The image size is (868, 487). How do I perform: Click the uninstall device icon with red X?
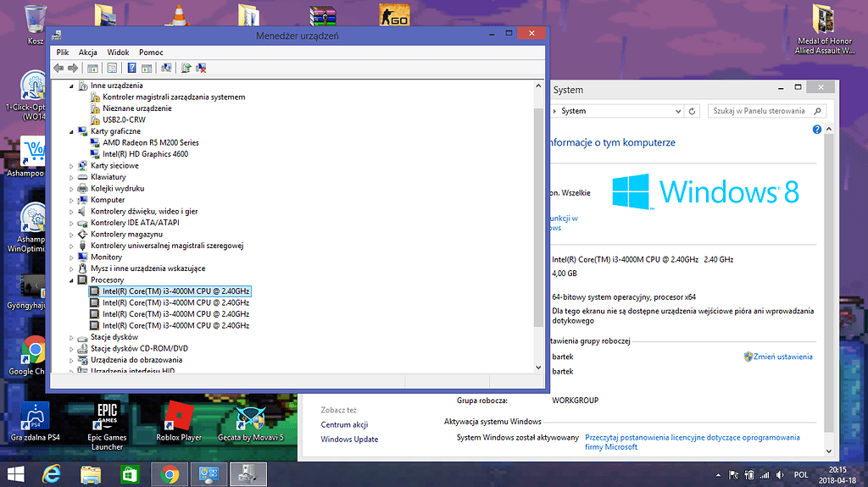[x=201, y=68]
